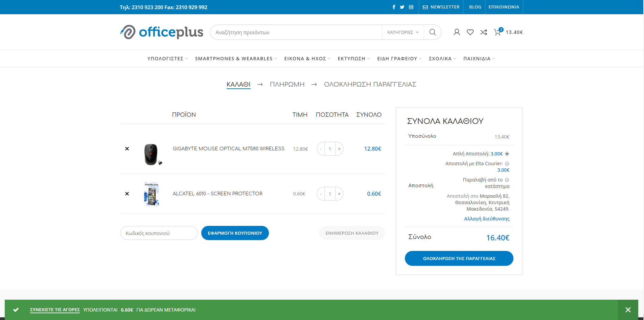This screenshot has width=644, height=320.
Task: Expand the ΕΙΔΗ ΓΡΑΦΕΙΟΥ menu
Action: [x=399, y=59]
